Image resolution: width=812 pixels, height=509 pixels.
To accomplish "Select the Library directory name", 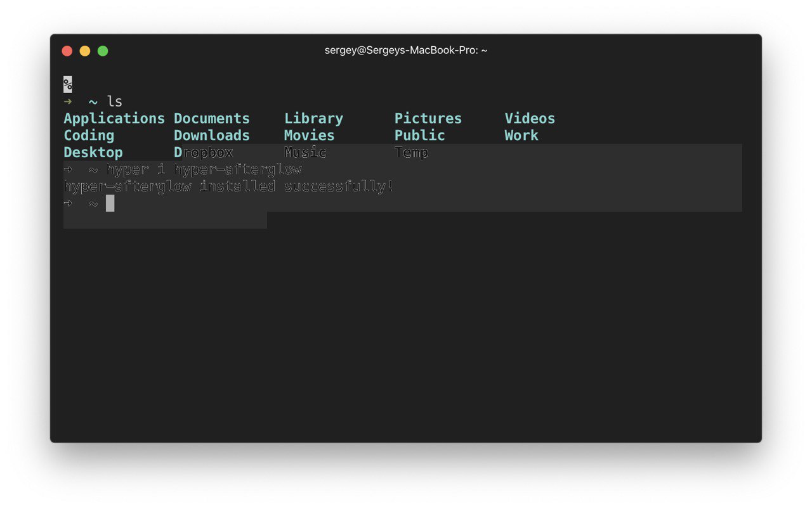I will click(x=313, y=119).
